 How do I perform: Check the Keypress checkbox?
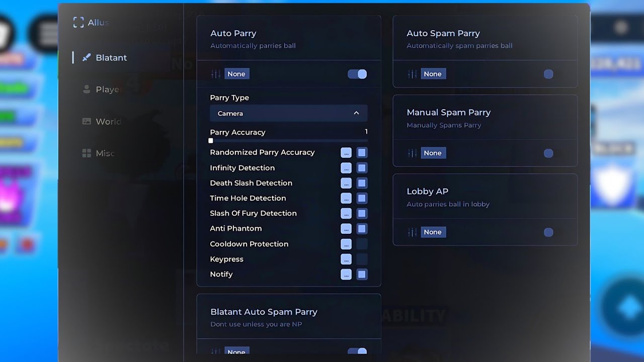coord(362,259)
